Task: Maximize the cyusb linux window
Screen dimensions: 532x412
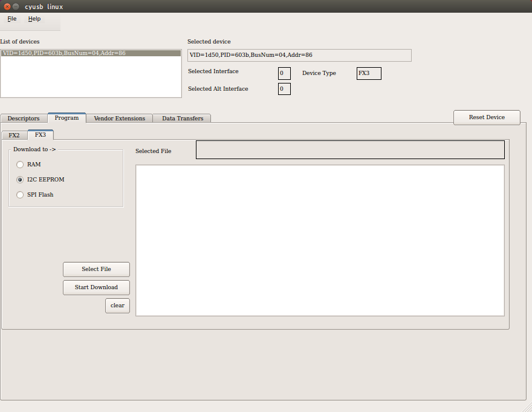Action: (25, 6)
